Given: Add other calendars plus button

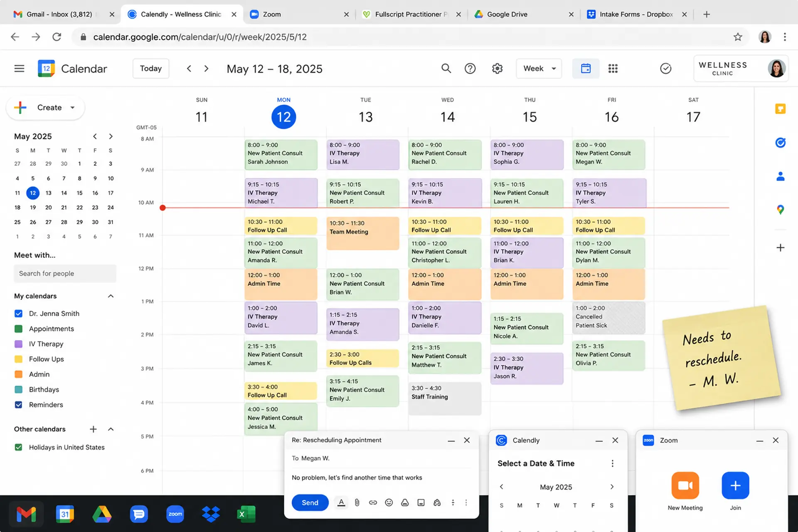Looking at the screenshot, I should coord(94,429).
